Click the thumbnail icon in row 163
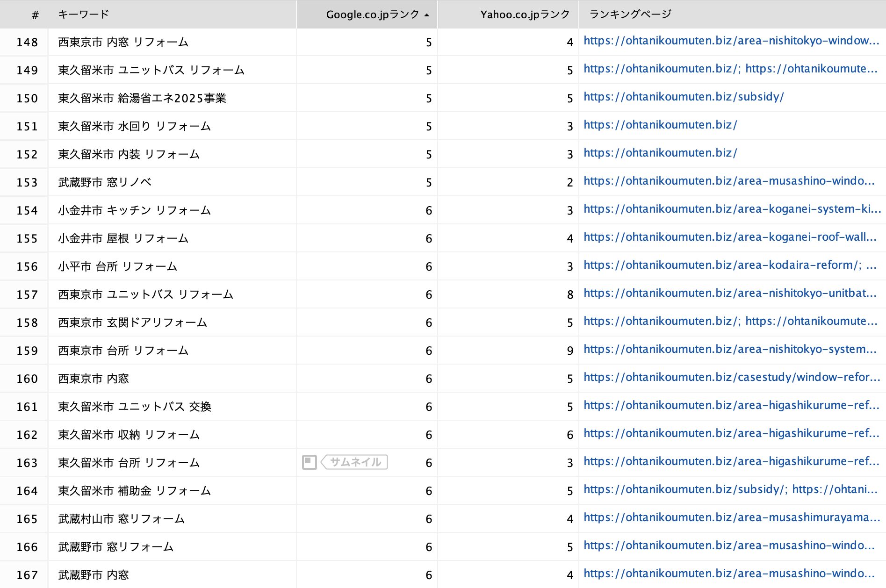Screen dimensions: 886x588 point(309,462)
